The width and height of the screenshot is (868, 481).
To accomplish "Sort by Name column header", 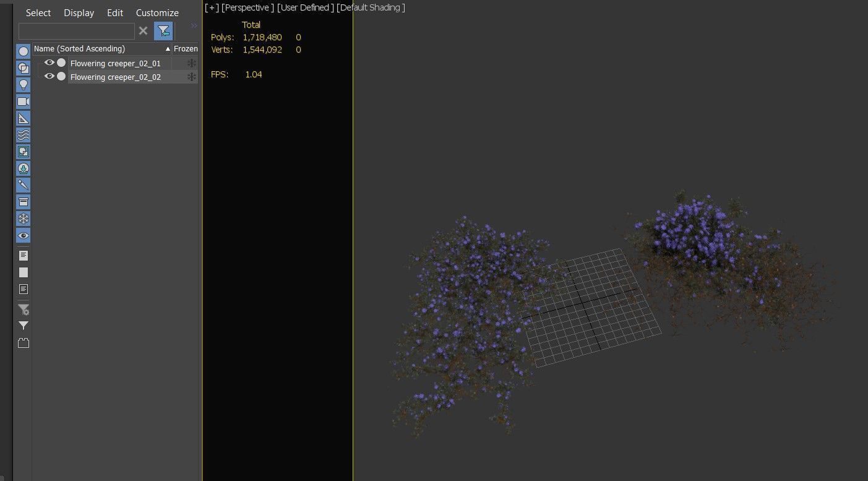I will [x=102, y=48].
